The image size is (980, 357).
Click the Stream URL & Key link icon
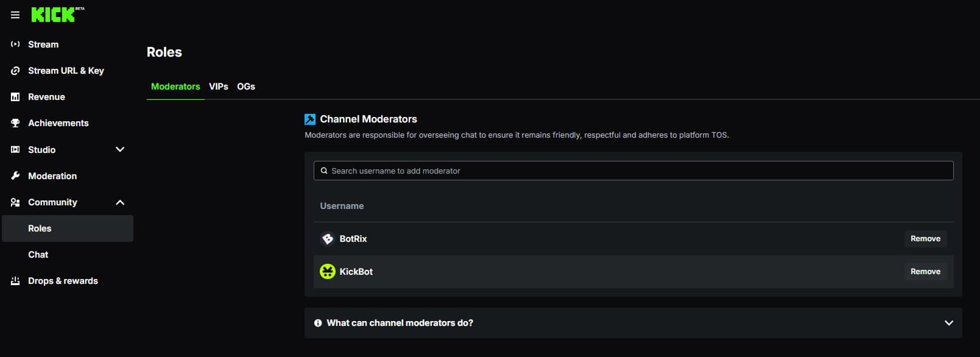15,71
